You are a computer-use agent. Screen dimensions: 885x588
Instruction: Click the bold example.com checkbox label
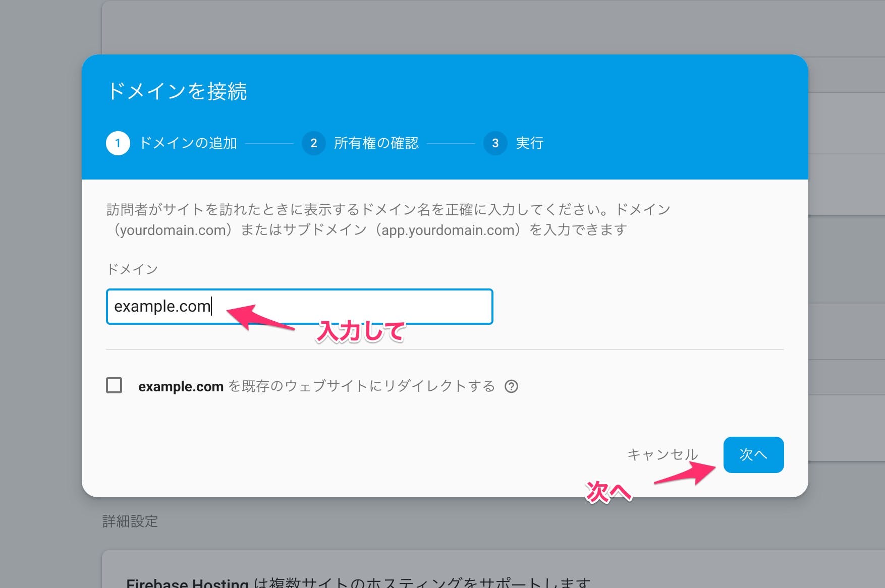coord(181,386)
